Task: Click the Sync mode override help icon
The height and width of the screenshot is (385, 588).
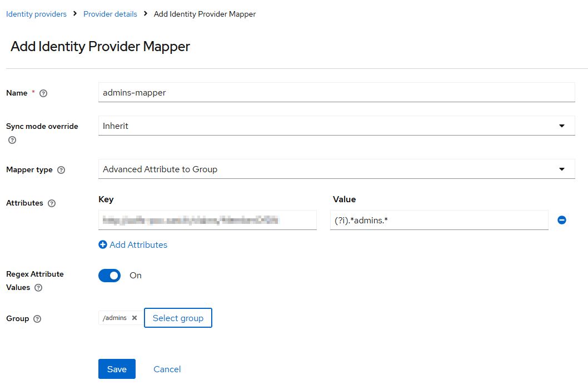Action: [12, 140]
